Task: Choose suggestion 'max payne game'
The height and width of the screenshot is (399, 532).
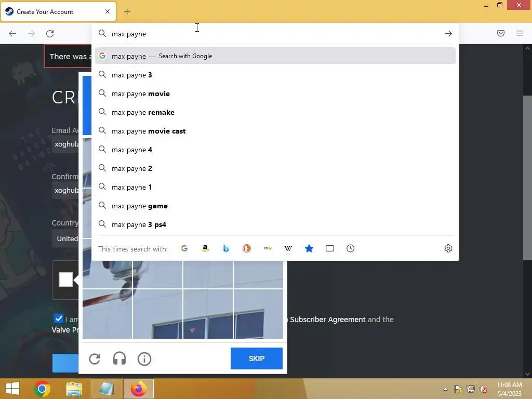Action: coord(275,206)
